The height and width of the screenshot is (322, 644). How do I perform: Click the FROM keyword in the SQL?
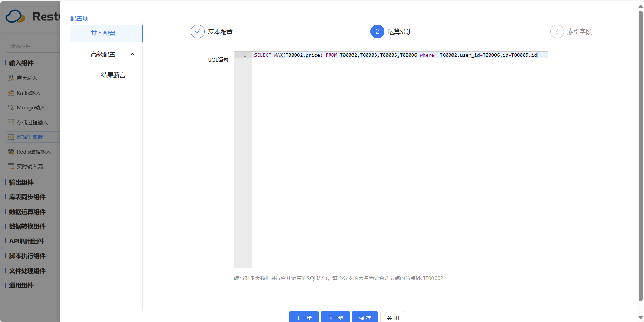[x=331, y=55]
